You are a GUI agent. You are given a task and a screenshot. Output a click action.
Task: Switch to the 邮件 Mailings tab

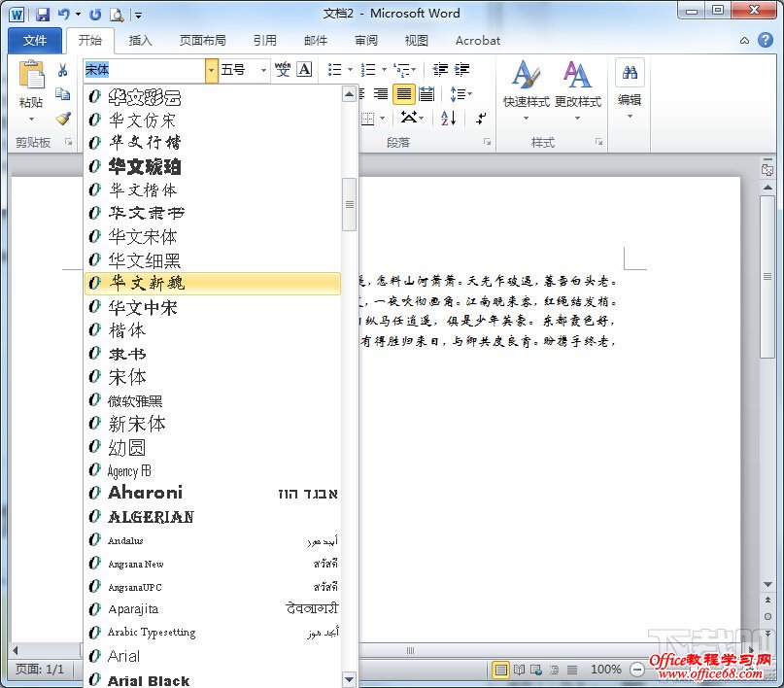pos(316,41)
